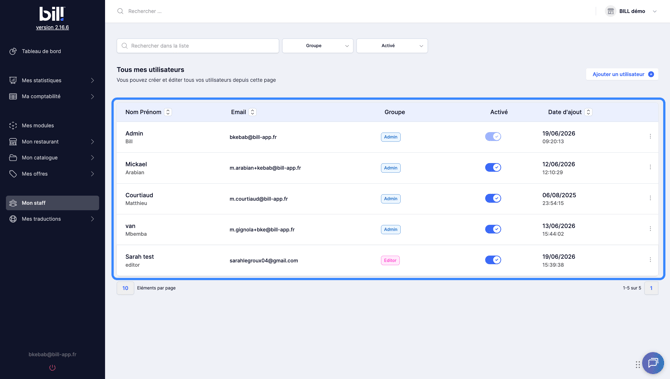
Task: Click the Mon catalogue folder icon
Action: tap(13, 158)
